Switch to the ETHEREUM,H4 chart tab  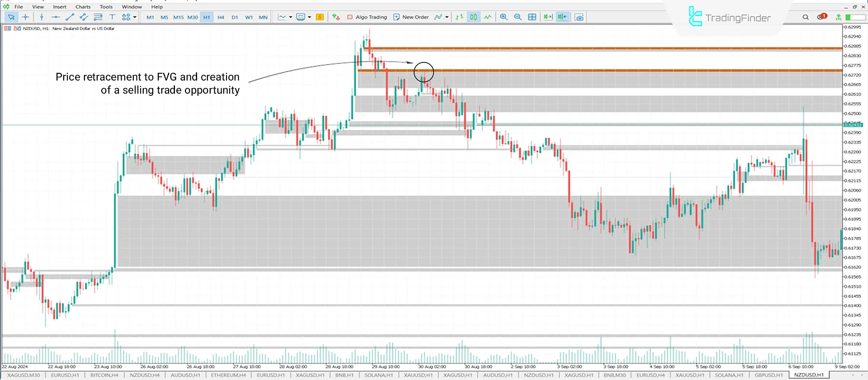[228, 375]
